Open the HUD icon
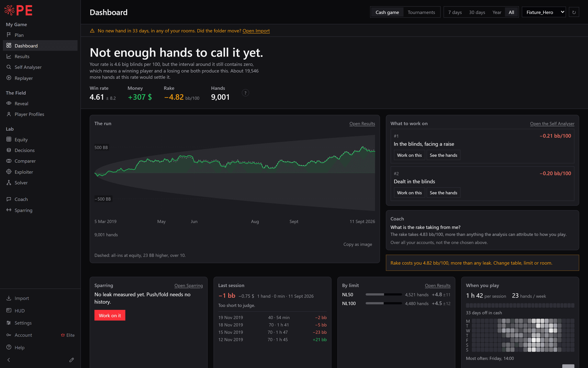The height and width of the screenshot is (368, 588). point(9,310)
